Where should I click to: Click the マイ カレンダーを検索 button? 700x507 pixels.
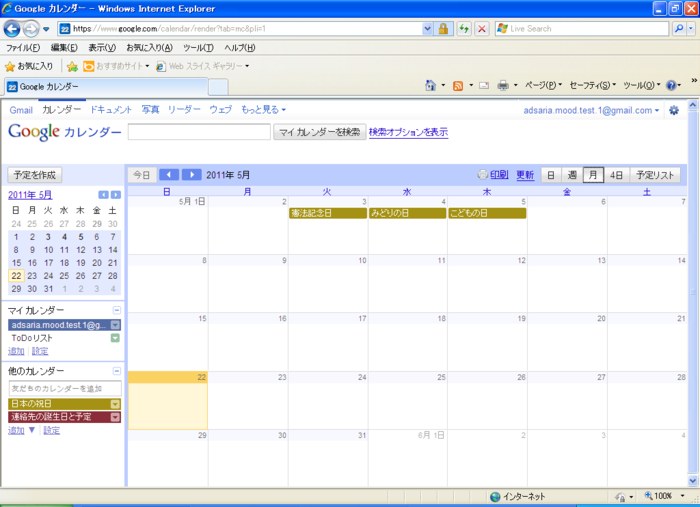(320, 132)
